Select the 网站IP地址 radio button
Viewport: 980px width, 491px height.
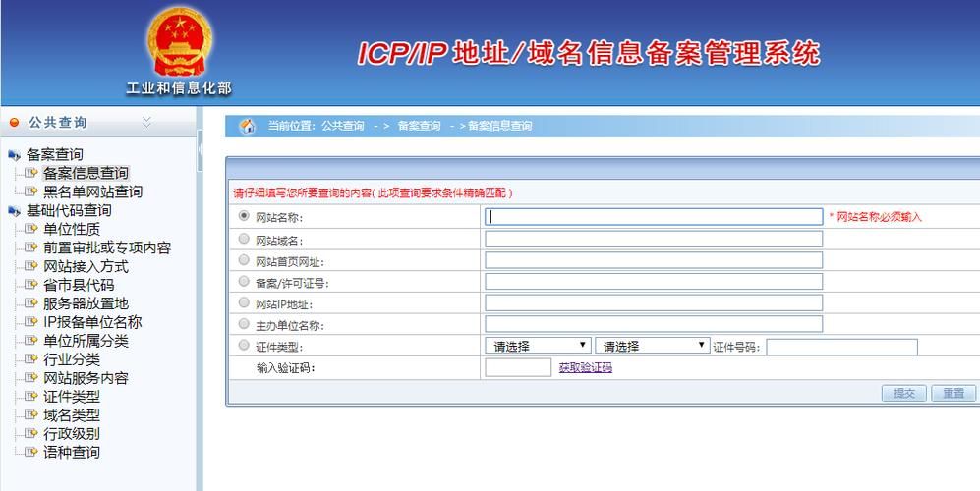click(x=244, y=302)
